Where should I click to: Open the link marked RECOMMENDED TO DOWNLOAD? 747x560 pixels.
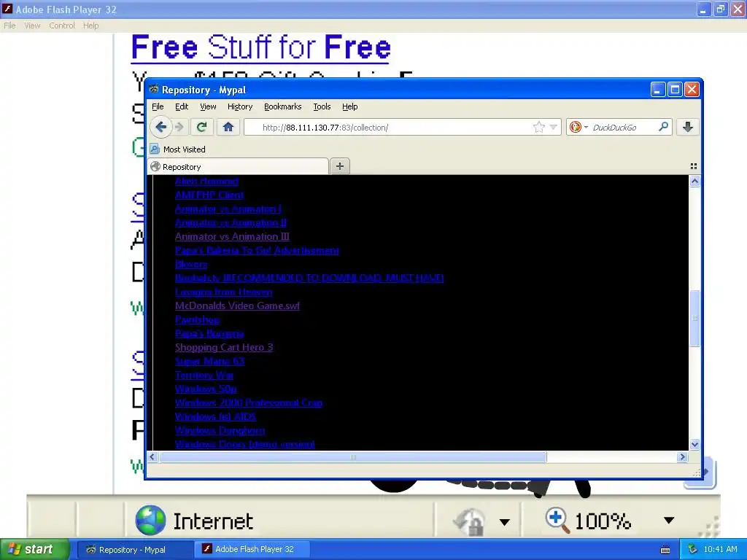point(309,278)
